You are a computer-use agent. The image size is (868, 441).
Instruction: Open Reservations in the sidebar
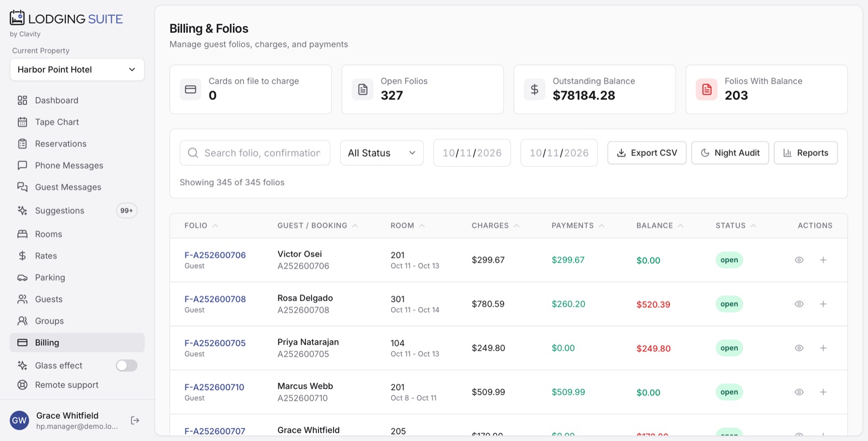(77, 144)
